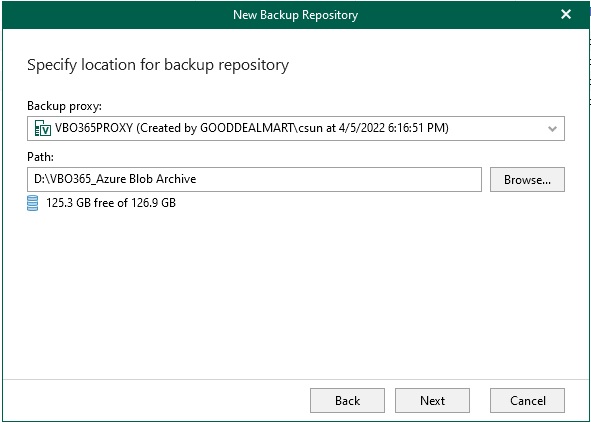Click the footer separator line above buttons
The image size is (591, 423).
296,379
